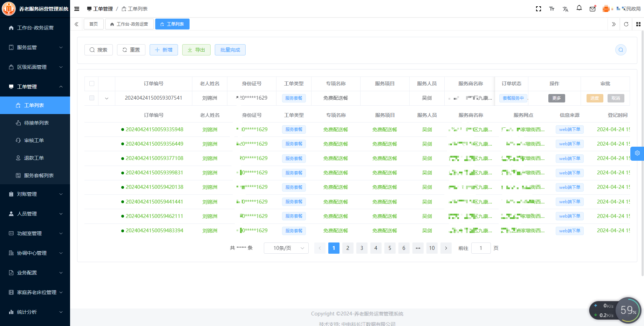
Task: Select the 工单列表 tab
Action: (172, 24)
